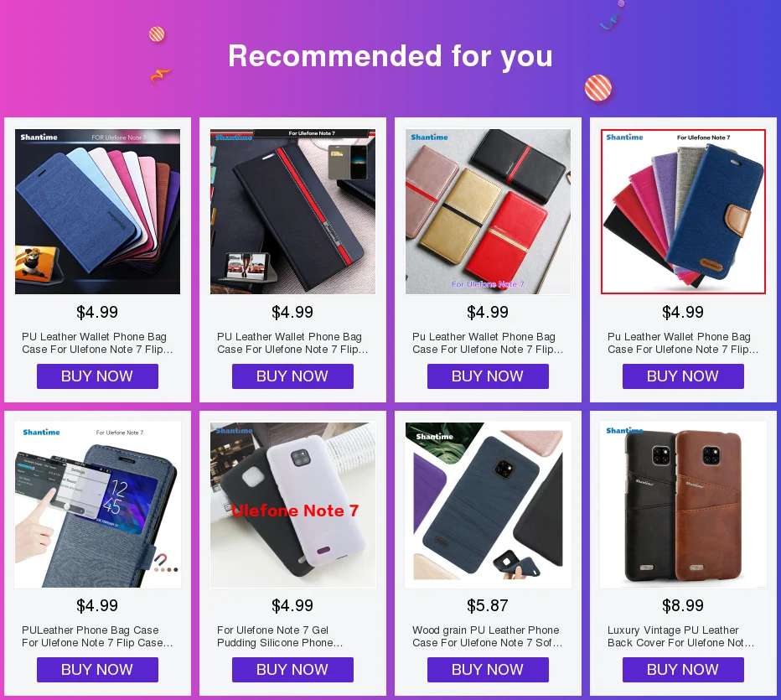Click the $8.99 price label
The image size is (781, 700).
pyautogui.click(x=683, y=605)
